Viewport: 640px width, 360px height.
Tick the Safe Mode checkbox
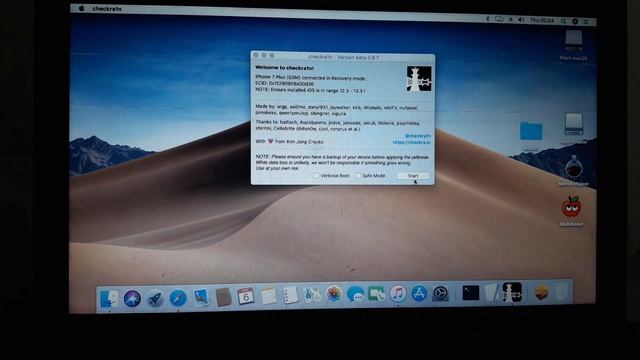coord(358,176)
